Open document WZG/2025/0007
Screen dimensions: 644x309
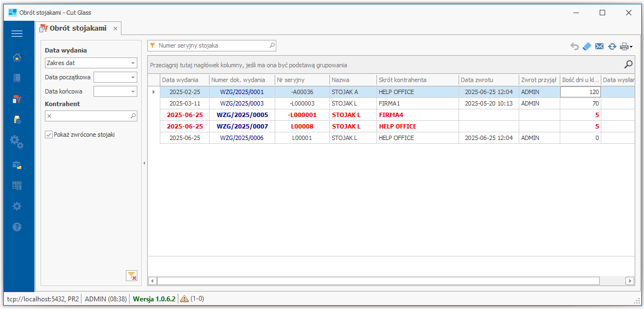click(x=242, y=126)
